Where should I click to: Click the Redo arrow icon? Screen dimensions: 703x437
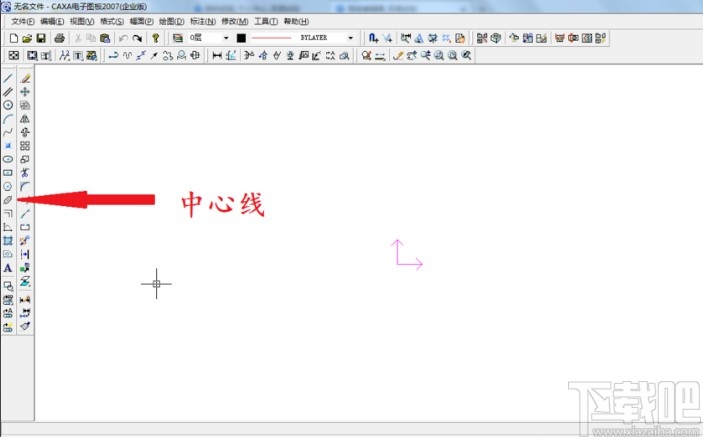pos(137,38)
